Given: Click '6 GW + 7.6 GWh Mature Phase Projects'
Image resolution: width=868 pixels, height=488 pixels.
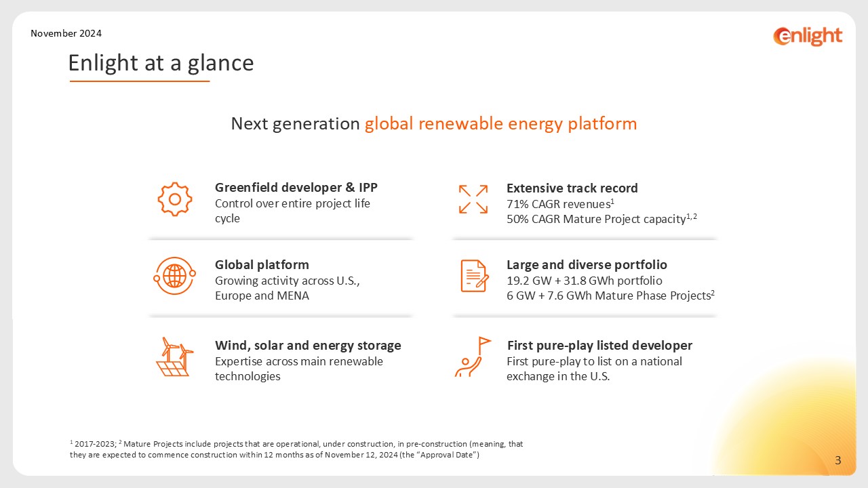Looking at the screenshot, I should click(x=611, y=296).
